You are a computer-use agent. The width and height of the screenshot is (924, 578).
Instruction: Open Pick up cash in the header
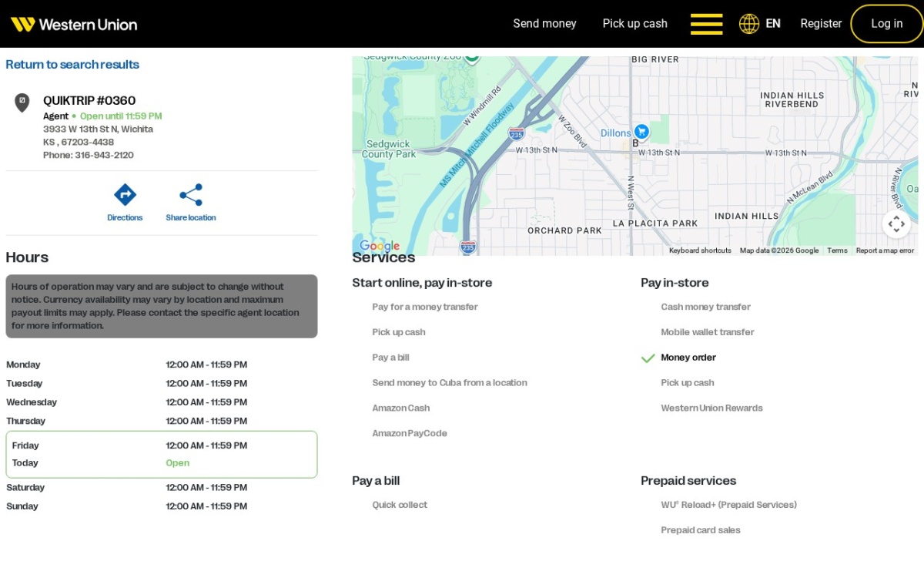click(635, 24)
